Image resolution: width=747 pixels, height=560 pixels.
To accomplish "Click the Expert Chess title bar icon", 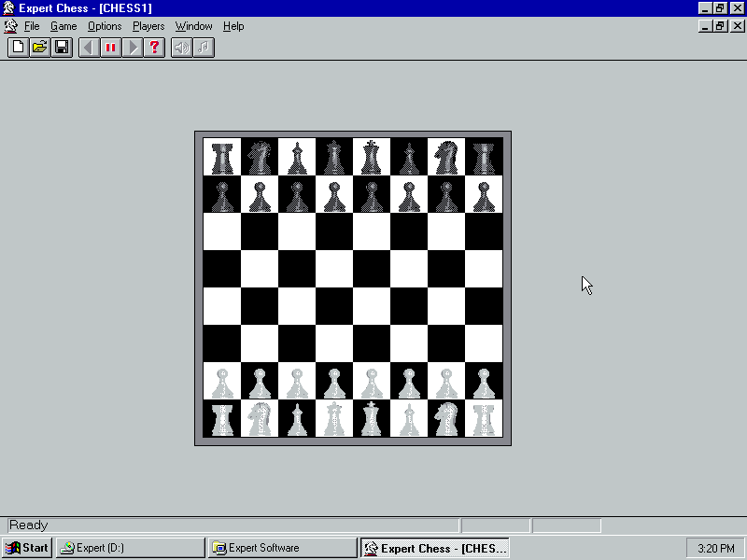I will pos(8,8).
